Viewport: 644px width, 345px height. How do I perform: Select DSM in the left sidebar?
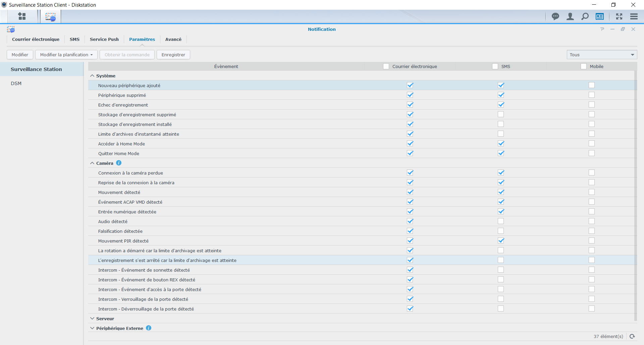pyautogui.click(x=16, y=83)
